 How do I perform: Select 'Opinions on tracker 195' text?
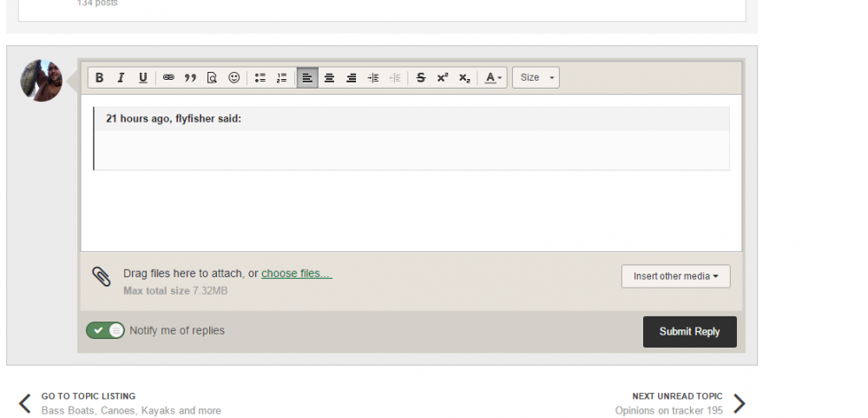[668, 411]
